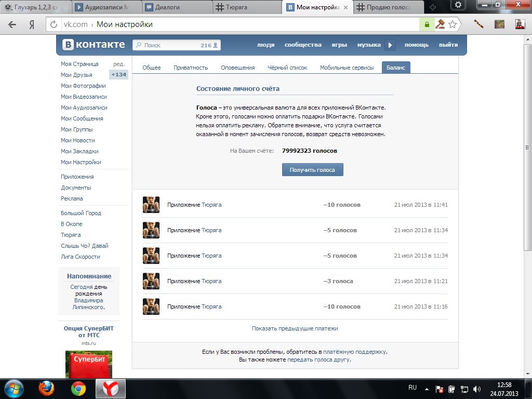Open a new tab with plus icon
This screenshot has height=399, width=532.
click(433, 7)
